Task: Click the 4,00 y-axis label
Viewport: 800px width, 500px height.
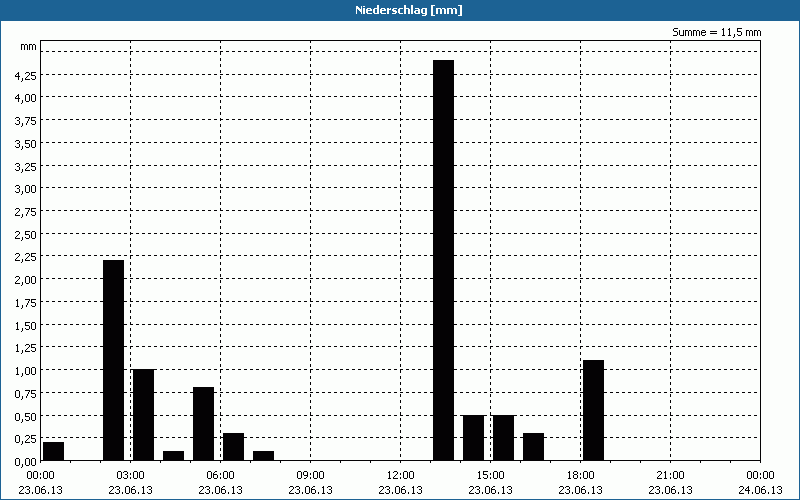Action: tap(26, 98)
